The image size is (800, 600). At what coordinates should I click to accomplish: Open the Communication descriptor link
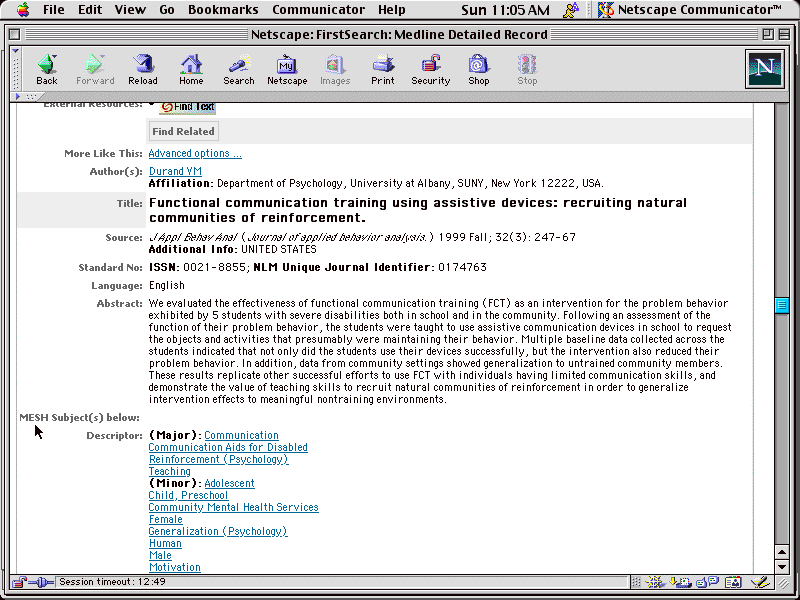point(241,435)
